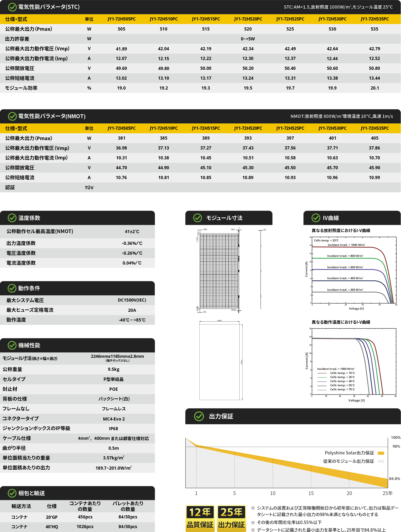Click the module dimensions 2246mmx1185mmx2.8mm
401x532 pixels.
tap(117, 356)
